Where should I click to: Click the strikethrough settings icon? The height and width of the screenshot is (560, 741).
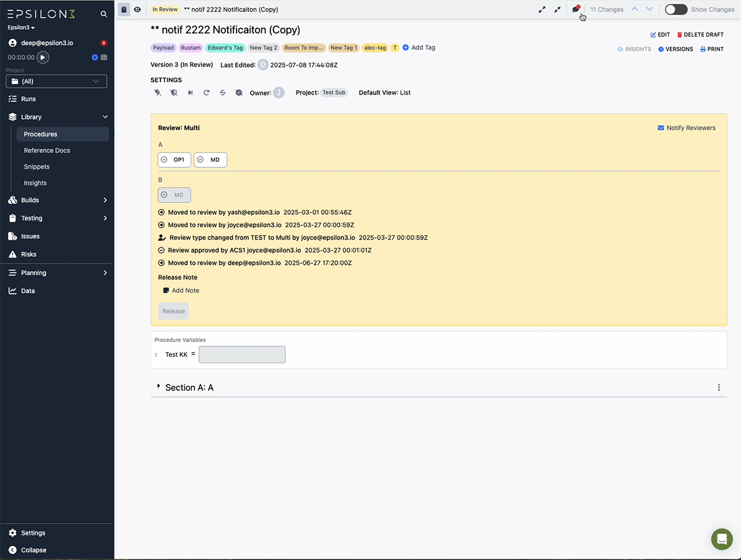click(x=223, y=93)
